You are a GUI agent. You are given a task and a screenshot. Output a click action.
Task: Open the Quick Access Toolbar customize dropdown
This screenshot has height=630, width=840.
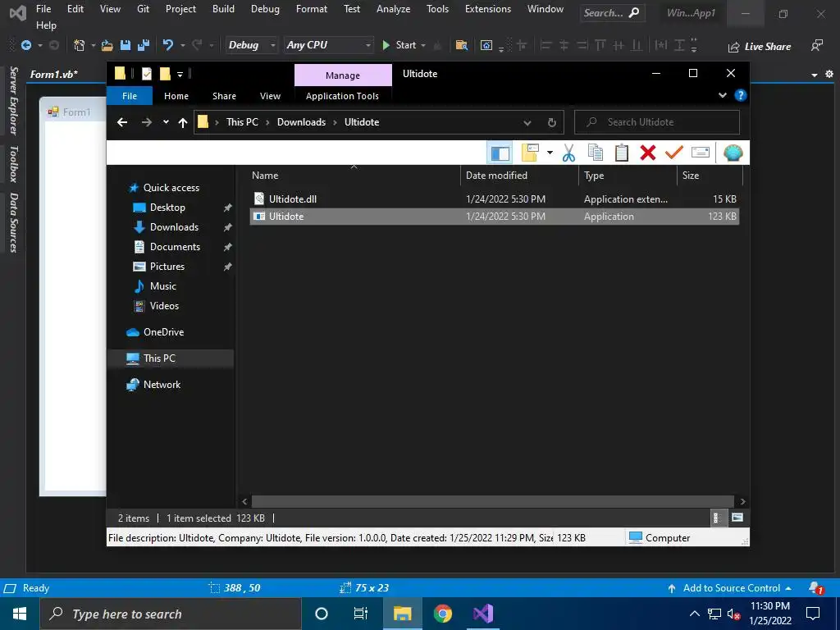tap(180, 75)
